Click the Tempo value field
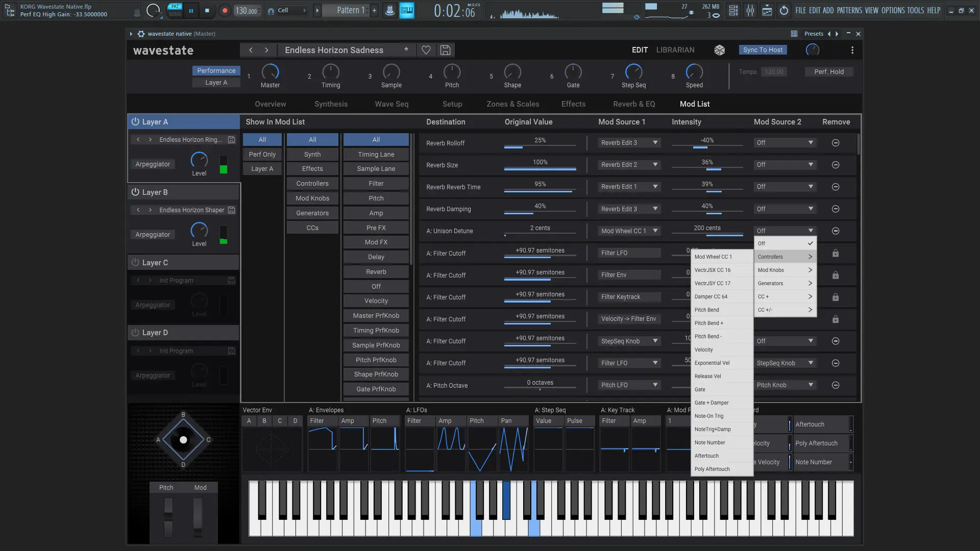 pyautogui.click(x=774, y=72)
